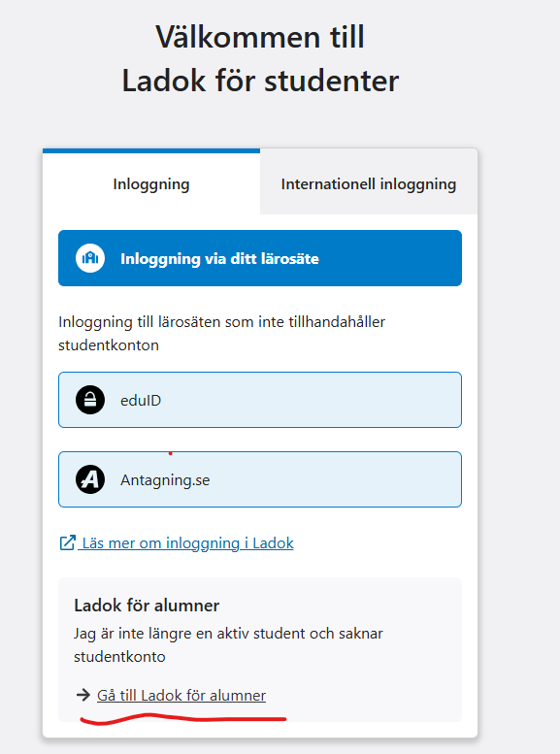
Task: Click the external link icon beside Läs mer
Action: point(67,542)
